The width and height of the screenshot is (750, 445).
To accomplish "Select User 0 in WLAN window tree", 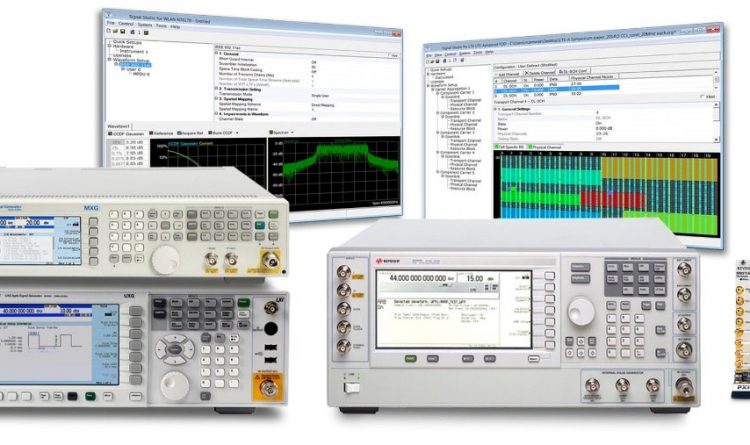I will pyautogui.click(x=133, y=69).
